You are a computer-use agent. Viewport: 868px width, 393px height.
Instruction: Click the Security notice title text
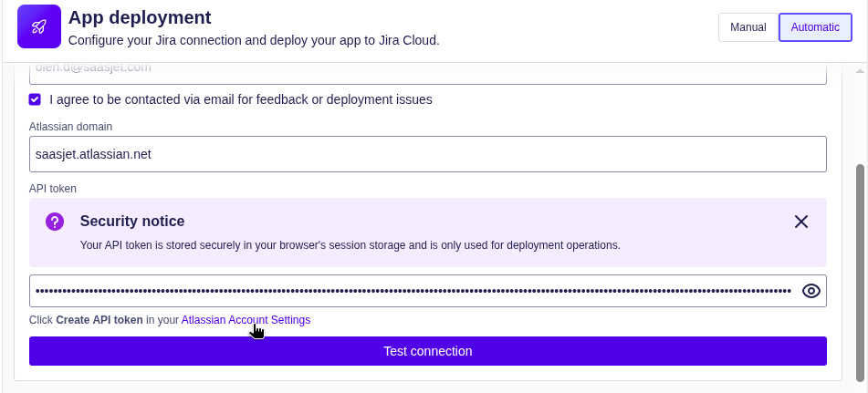(x=132, y=222)
